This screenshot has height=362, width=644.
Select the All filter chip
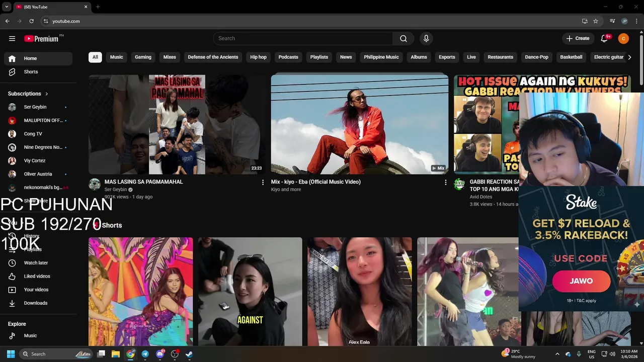[x=95, y=57]
